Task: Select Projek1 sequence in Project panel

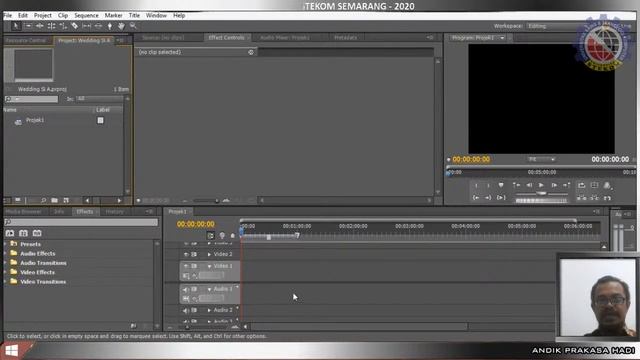Action: pos(35,120)
